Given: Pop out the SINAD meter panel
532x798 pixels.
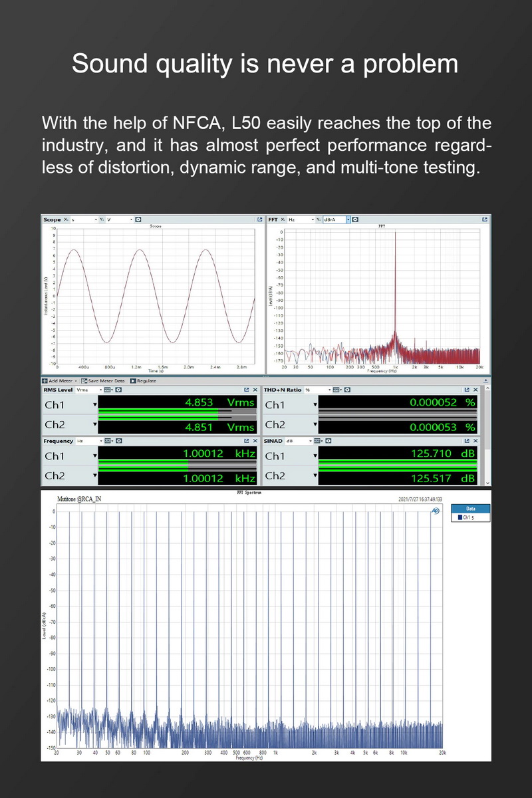Looking at the screenshot, I should [467, 441].
